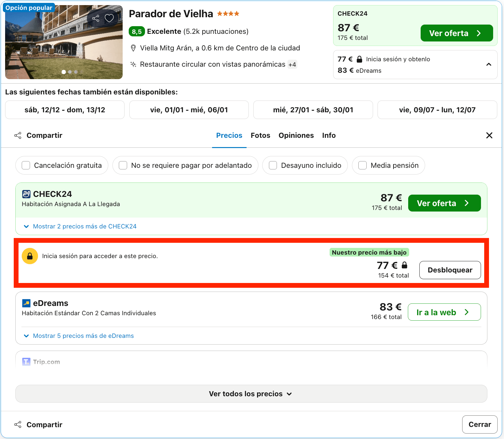
Task: Enable No se requiere pagar por adelantado filter
Action: [x=123, y=165]
